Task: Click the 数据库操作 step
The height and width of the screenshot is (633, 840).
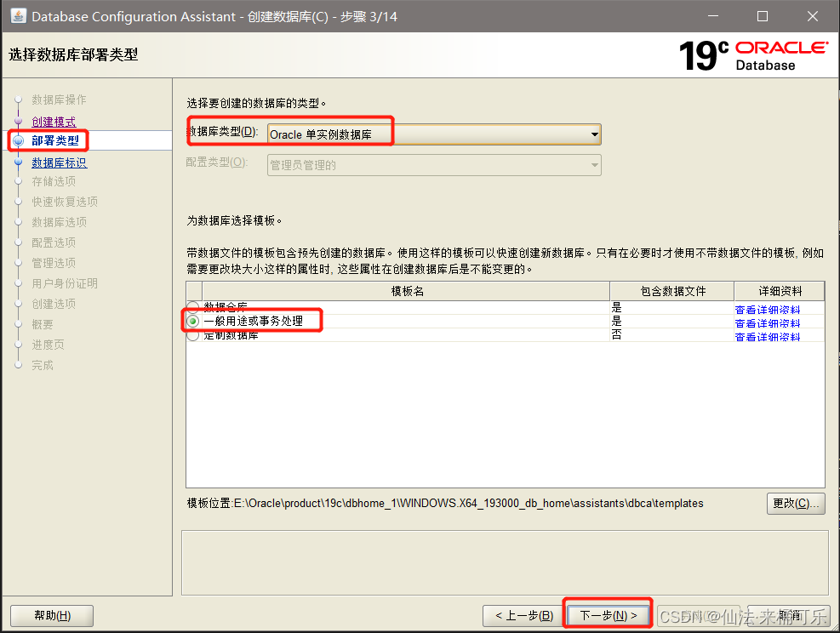Action: [59, 100]
